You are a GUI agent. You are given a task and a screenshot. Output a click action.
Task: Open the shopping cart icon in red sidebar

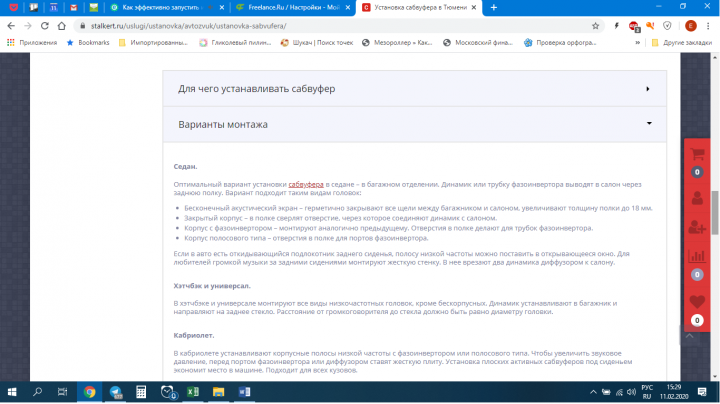[x=697, y=155]
